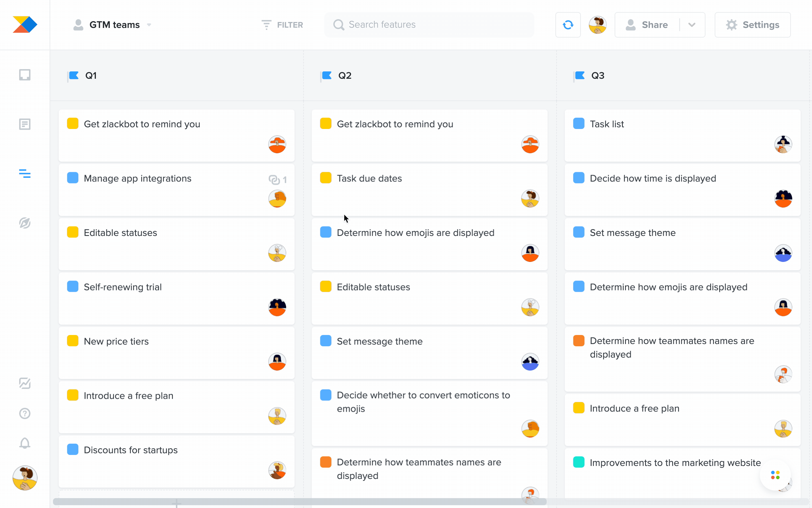The image size is (812, 508).
Task: Open Decide how time is displayed card
Action: (683, 190)
